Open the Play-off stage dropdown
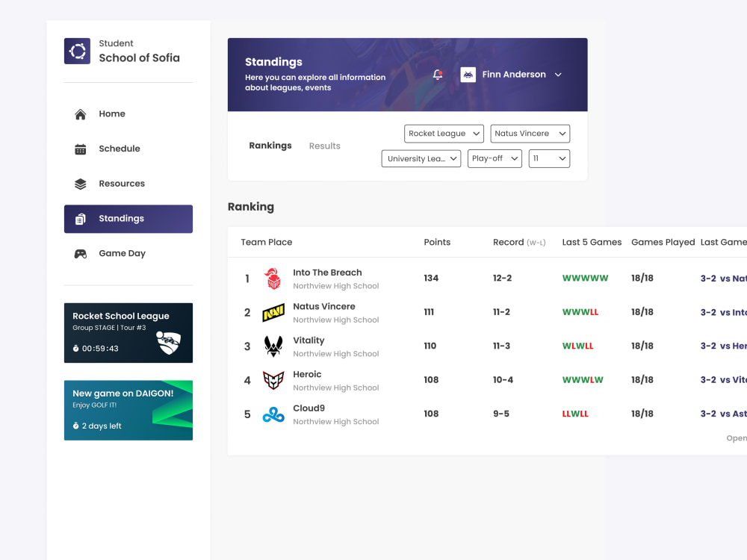The width and height of the screenshot is (747, 560). [x=495, y=158]
